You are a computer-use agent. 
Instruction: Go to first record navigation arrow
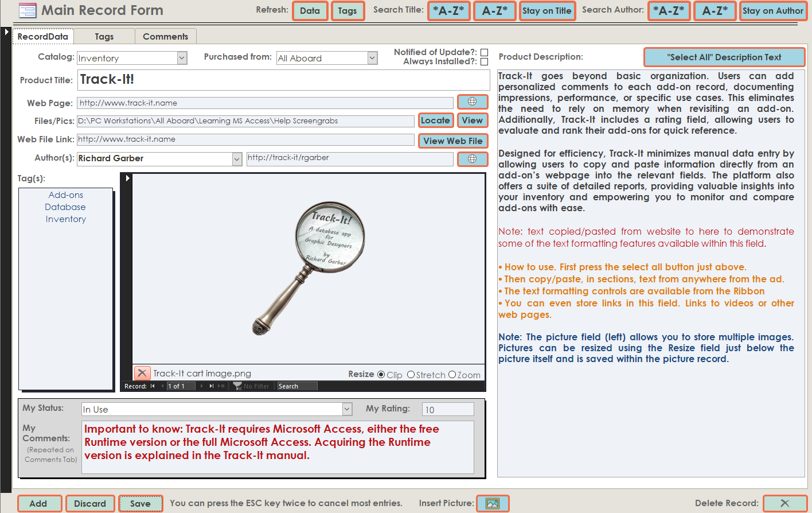tap(153, 386)
